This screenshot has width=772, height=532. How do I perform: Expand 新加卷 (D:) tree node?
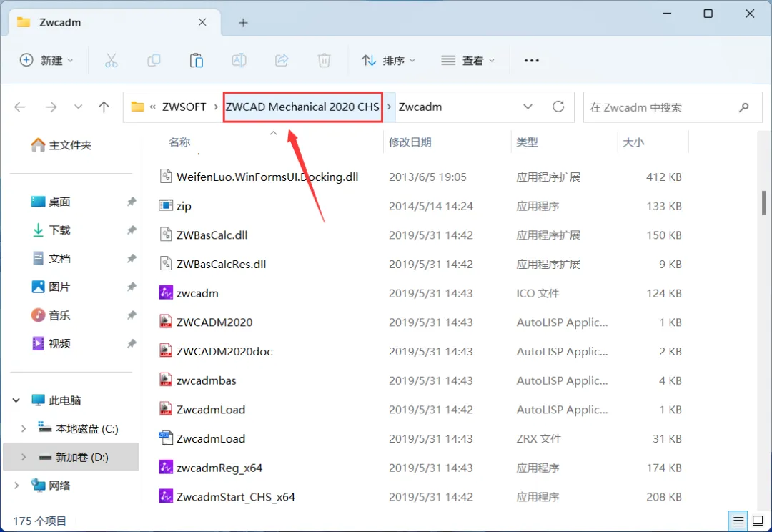[23, 457]
